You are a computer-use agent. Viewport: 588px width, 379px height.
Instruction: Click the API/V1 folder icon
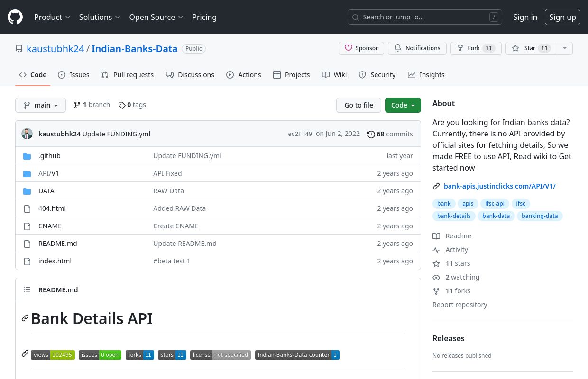click(x=27, y=173)
